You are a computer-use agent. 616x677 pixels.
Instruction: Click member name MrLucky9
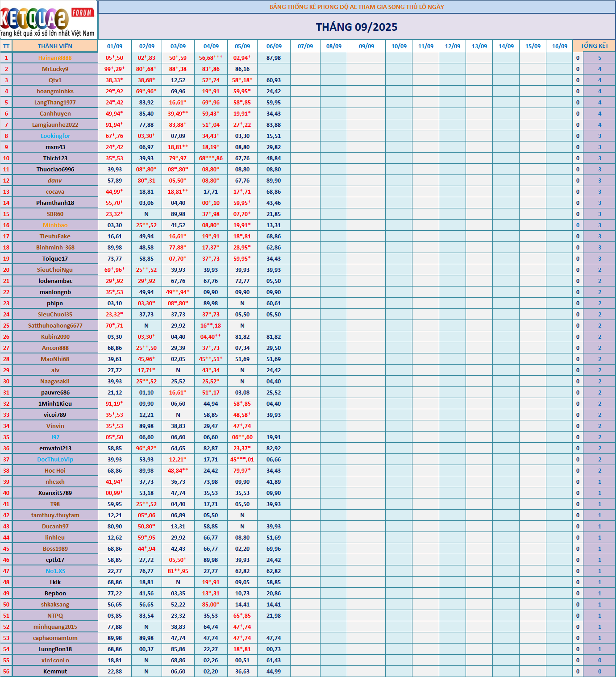pos(55,69)
